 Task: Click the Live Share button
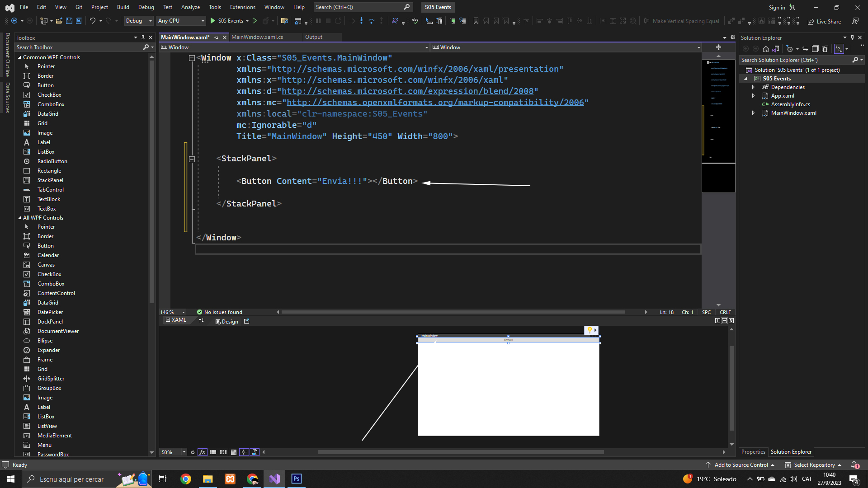pyautogui.click(x=825, y=21)
